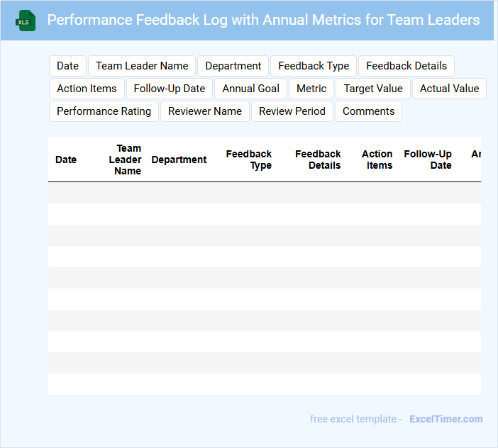Select the Actual Value tag

click(449, 89)
